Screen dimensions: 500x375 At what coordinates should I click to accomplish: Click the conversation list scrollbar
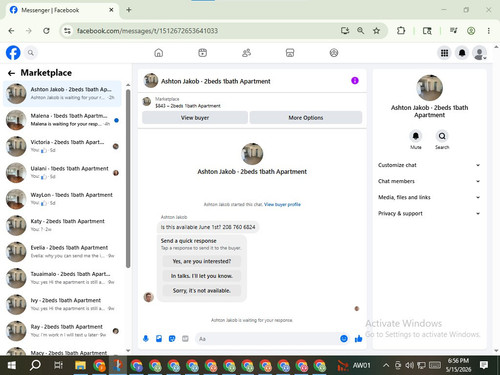pos(128,178)
